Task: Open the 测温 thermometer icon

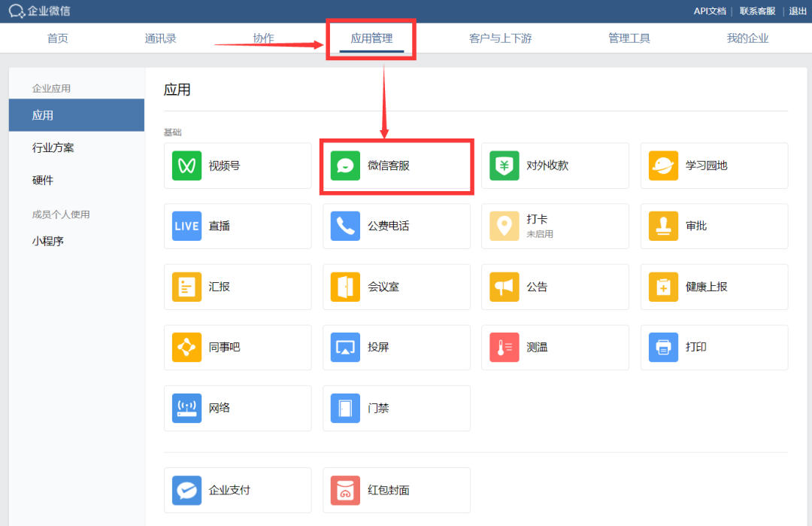Action: (504, 348)
